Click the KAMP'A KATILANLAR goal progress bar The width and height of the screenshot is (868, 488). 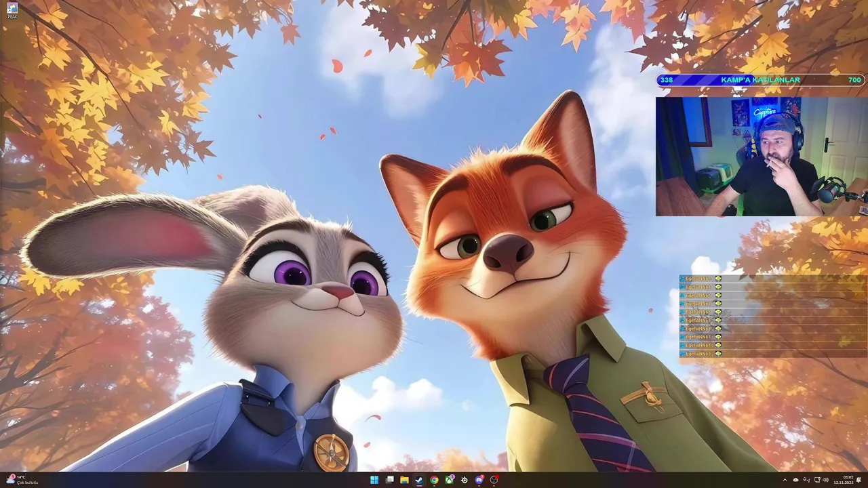762,80
